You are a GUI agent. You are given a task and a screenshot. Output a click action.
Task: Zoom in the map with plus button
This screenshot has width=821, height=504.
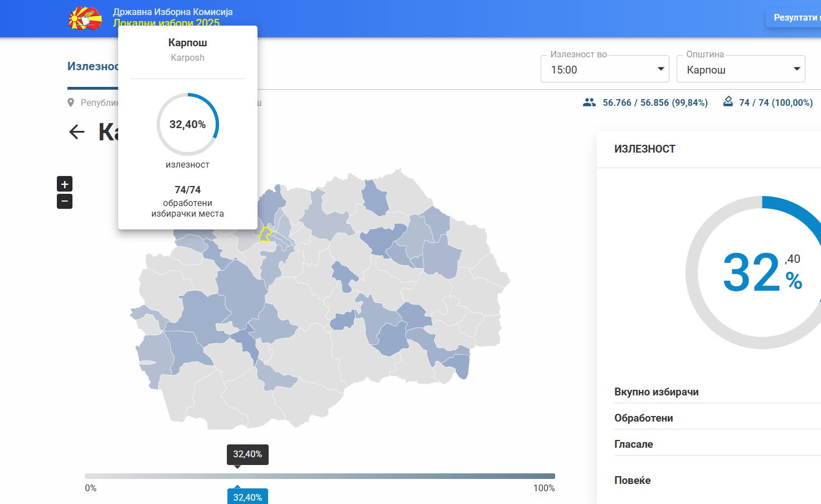[65, 184]
